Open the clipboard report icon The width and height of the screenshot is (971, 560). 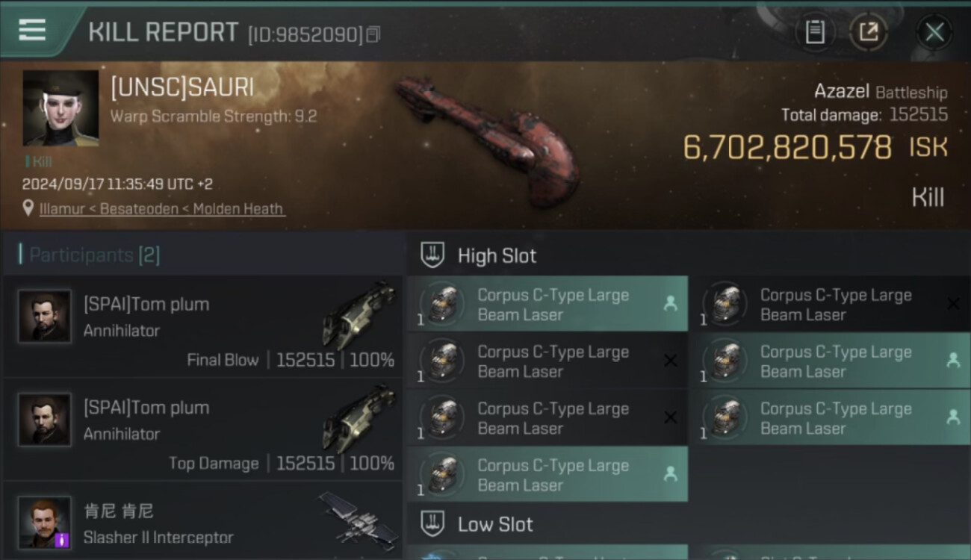click(815, 32)
